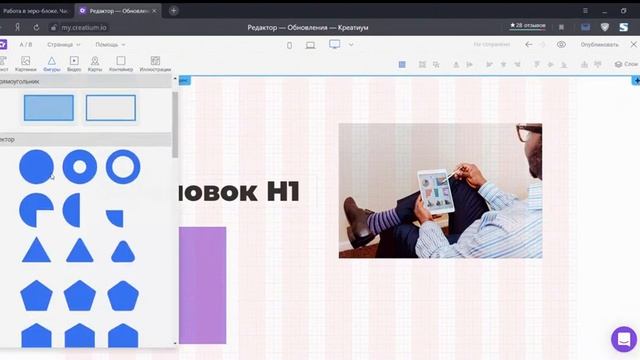This screenshot has width=640, height=360.
Task: Click the redo forward arrow
Action: click(x=542, y=44)
